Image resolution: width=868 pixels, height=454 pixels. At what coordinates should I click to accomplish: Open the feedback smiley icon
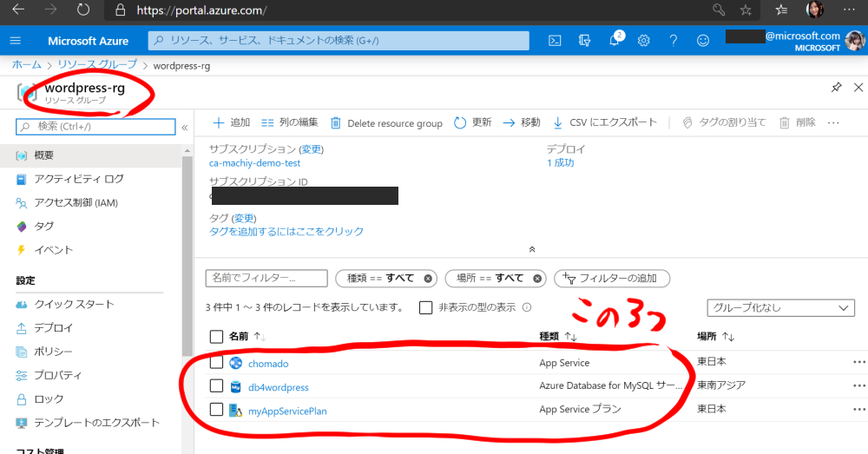pyautogui.click(x=703, y=41)
